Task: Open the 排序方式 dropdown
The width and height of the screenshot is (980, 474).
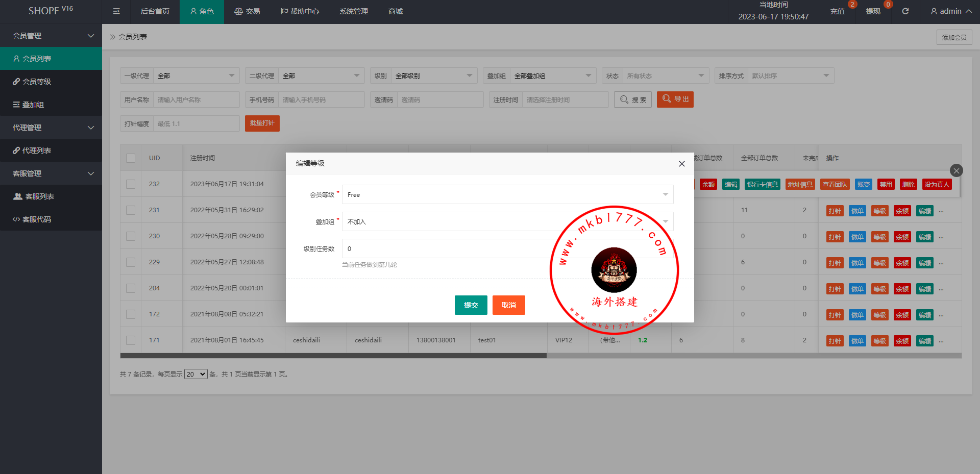Action: point(791,76)
